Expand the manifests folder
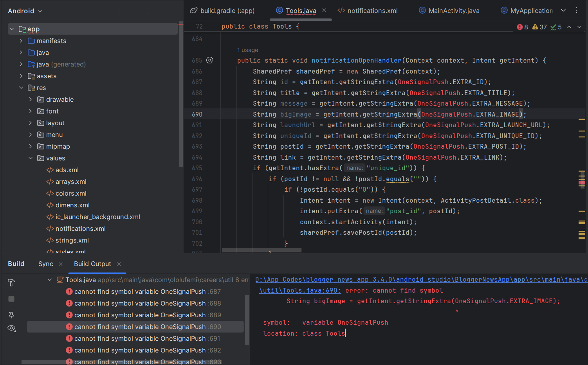588x365 pixels. [x=21, y=41]
